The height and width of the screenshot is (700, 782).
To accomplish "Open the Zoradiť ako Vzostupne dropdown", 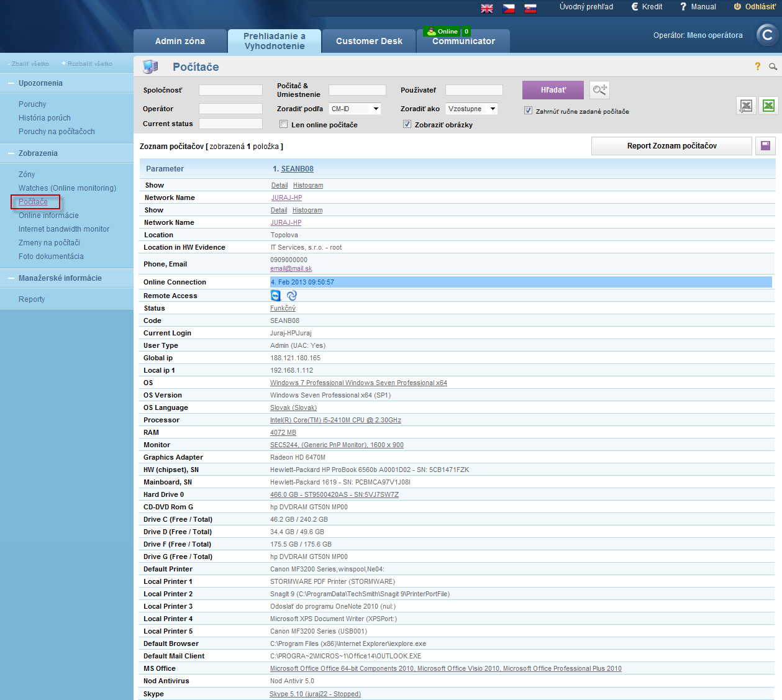I will [472, 109].
